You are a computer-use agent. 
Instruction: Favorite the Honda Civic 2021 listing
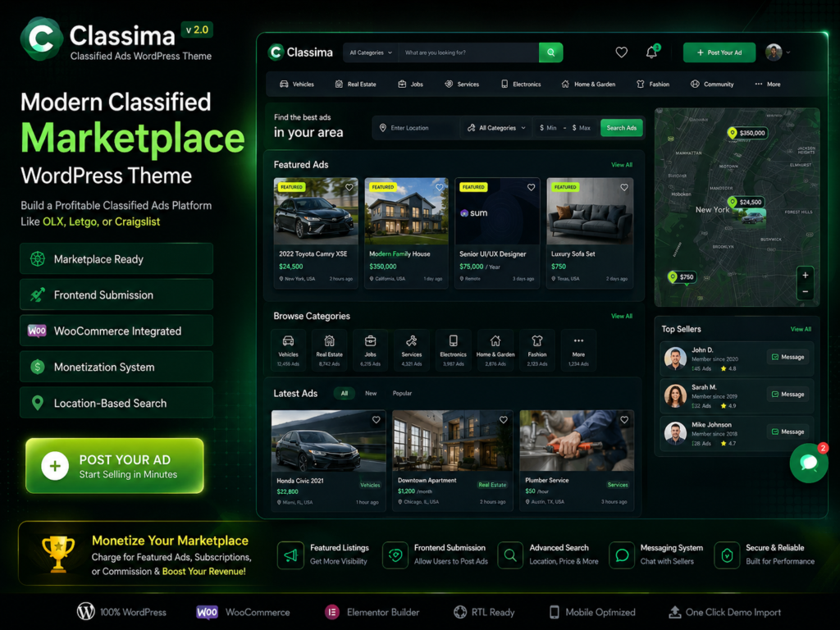(376, 420)
